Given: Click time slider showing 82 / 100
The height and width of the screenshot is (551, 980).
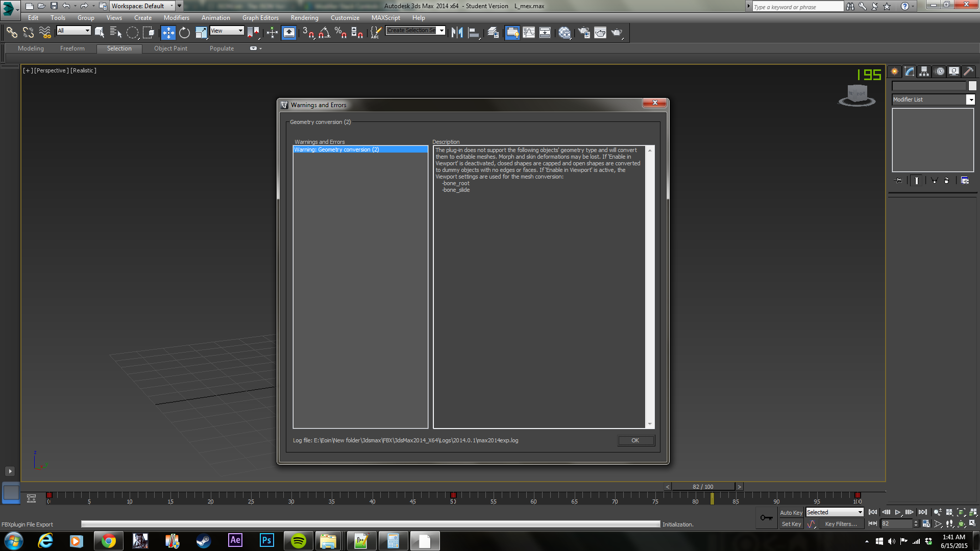Looking at the screenshot, I should pyautogui.click(x=703, y=487).
